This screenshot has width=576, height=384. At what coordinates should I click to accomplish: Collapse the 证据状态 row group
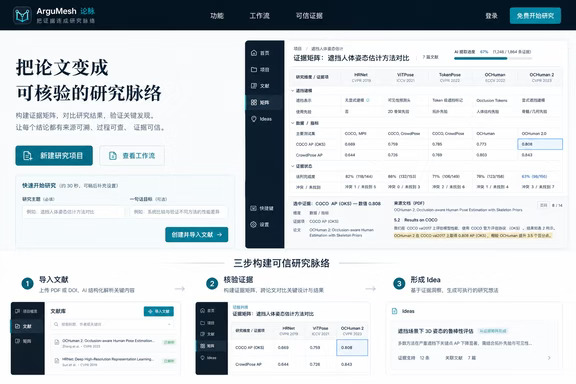click(x=293, y=166)
